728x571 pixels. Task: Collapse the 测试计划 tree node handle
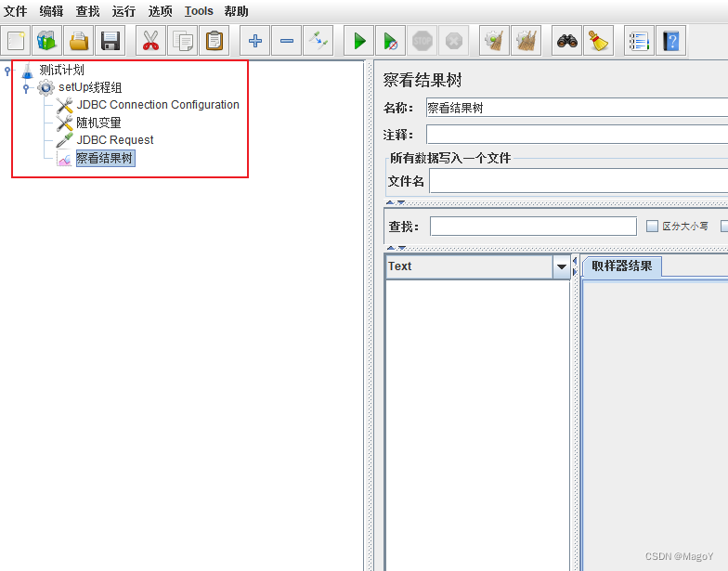tap(7, 71)
